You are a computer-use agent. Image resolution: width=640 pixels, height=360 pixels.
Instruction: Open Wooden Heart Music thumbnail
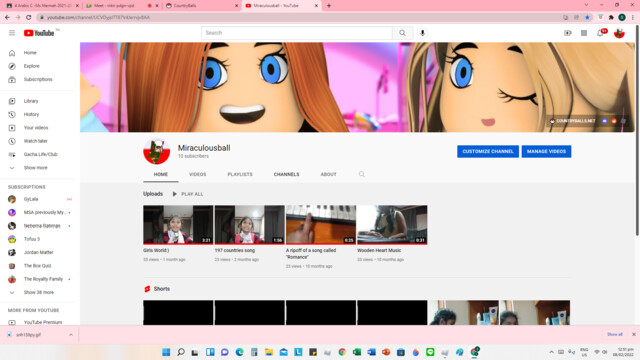pos(392,225)
